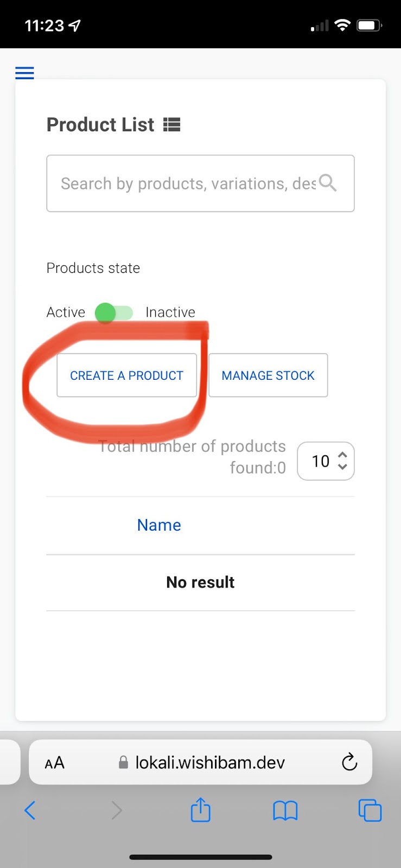The image size is (401, 868).
Task: Open the AA reader text-size menu
Action: pyautogui.click(x=54, y=763)
